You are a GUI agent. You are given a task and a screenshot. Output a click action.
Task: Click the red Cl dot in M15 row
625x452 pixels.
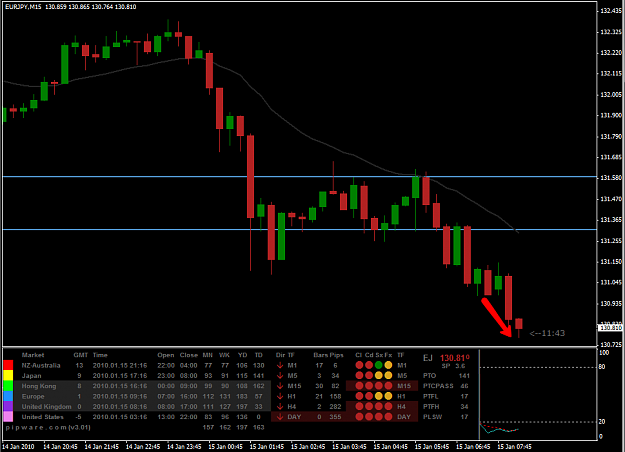(x=360, y=386)
